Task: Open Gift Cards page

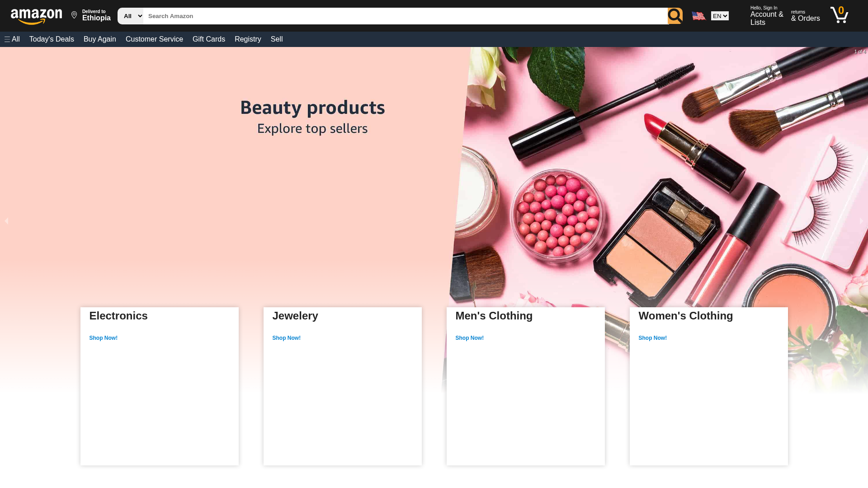Action: point(208,39)
